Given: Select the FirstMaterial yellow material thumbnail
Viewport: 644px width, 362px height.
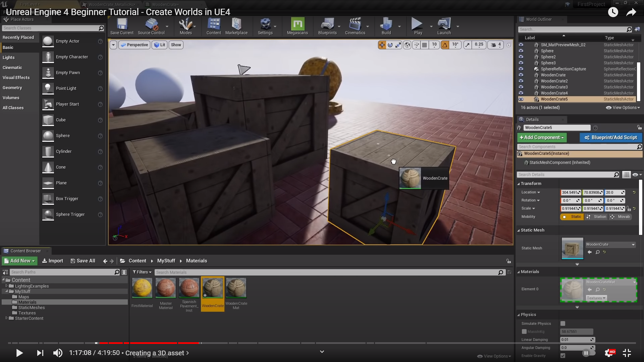Looking at the screenshot, I should 142,288.
